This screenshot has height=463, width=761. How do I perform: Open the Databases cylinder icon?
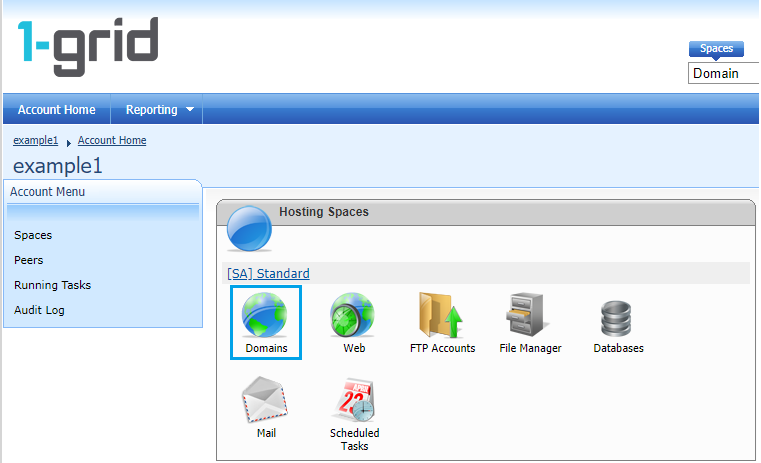click(x=616, y=318)
